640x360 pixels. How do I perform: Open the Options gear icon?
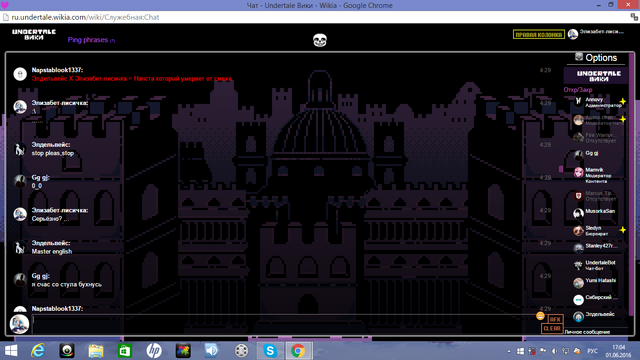579,57
